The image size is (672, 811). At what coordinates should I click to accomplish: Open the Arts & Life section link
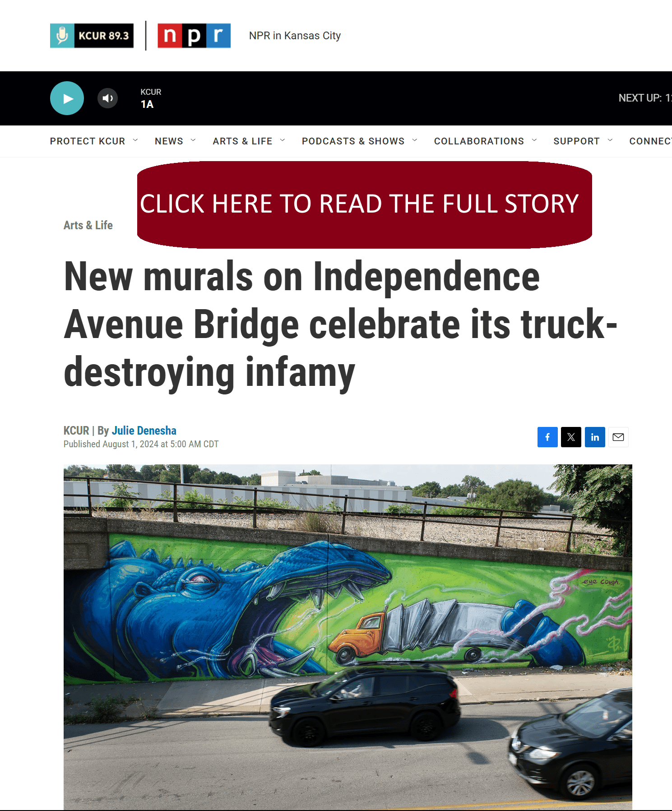[x=88, y=225]
